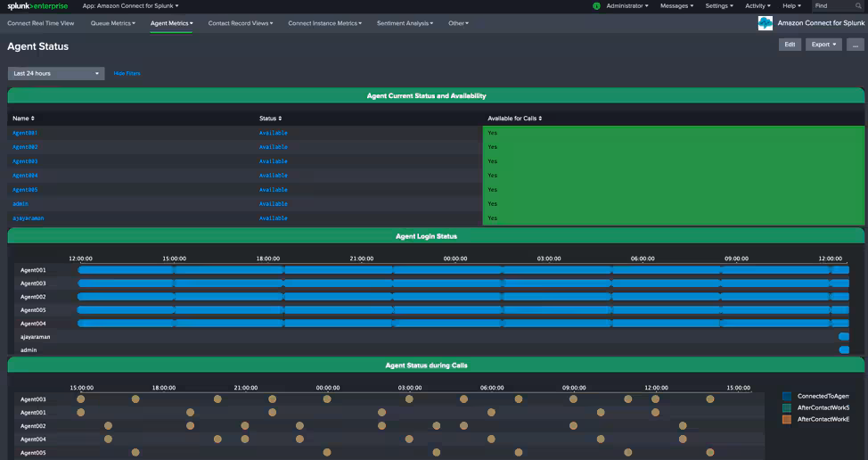
Task: Click the search magnifier icon in Find
Action: [x=858, y=6]
